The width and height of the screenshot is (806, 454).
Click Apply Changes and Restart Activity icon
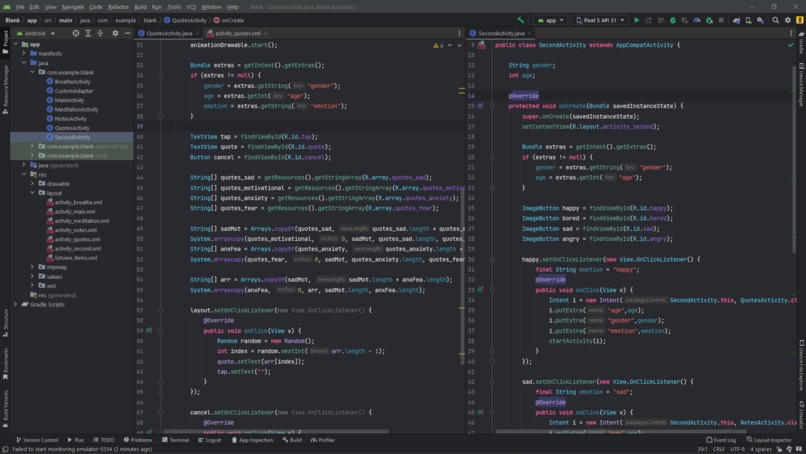pos(649,20)
